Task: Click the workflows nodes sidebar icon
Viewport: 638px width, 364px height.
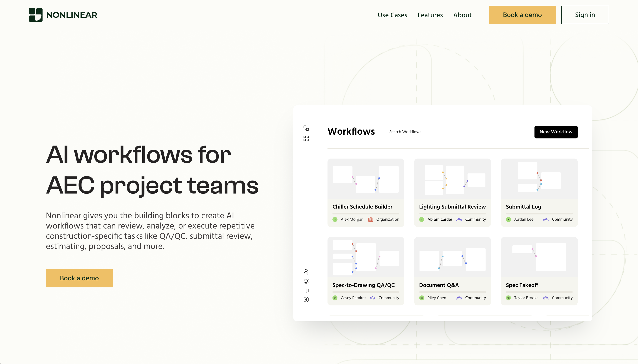Action: click(x=306, y=128)
